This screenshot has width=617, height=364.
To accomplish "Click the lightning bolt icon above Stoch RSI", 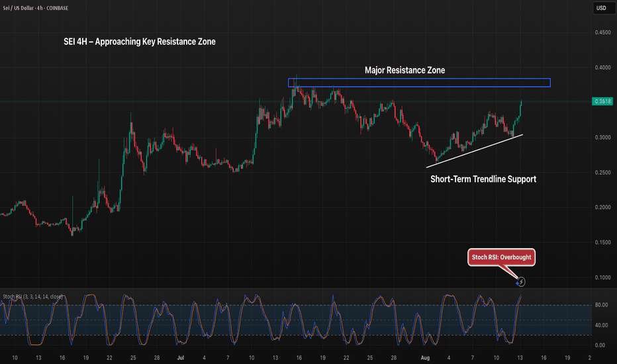I will coord(522,281).
